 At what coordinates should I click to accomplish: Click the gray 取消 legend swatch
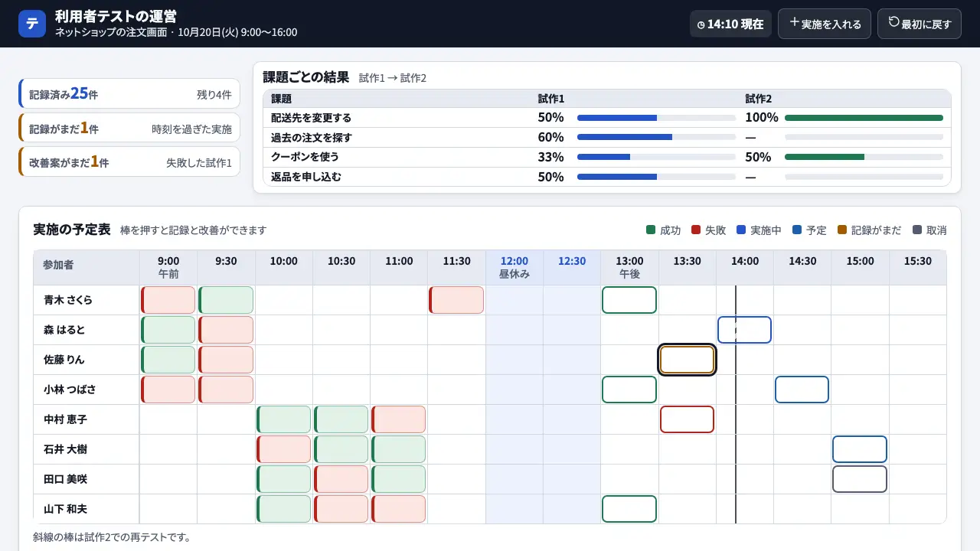(917, 230)
